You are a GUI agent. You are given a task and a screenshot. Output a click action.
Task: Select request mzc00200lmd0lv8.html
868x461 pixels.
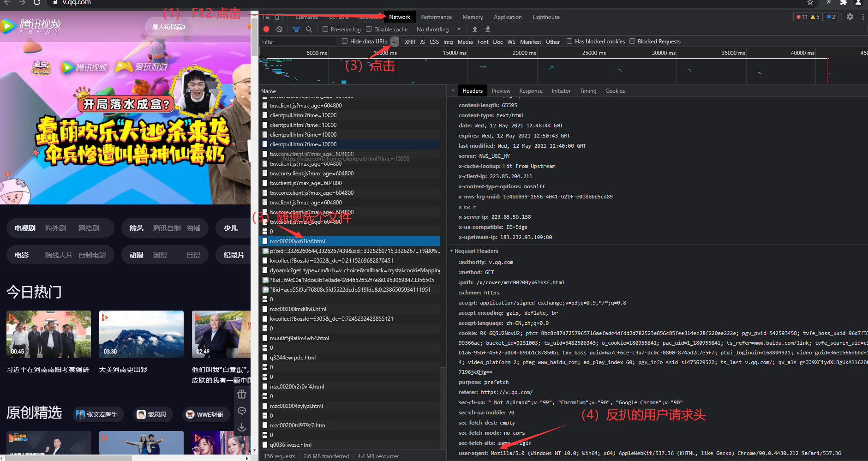[x=350, y=309]
